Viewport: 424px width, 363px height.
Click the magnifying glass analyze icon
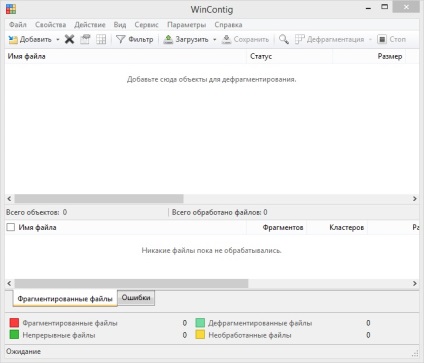pos(284,39)
